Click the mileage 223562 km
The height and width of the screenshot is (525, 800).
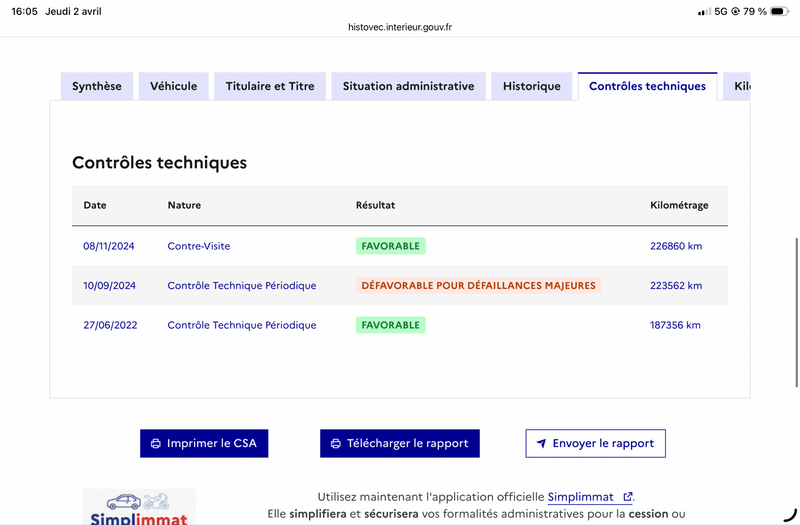coord(676,286)
